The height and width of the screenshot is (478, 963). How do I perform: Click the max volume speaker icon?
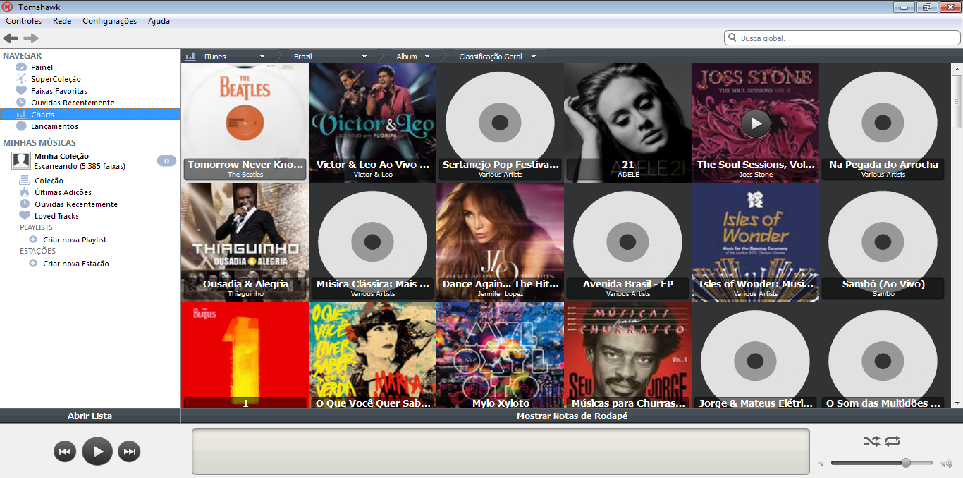pos(945,463)
